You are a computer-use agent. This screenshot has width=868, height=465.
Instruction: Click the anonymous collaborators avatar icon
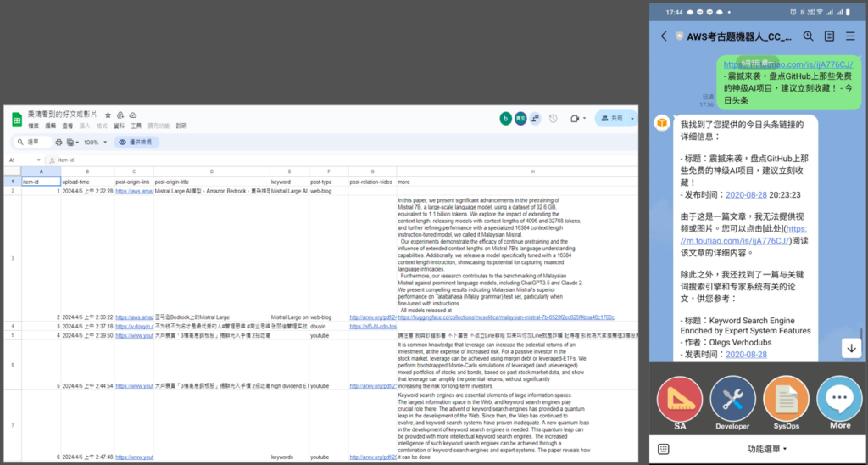[x=535, y=119]
